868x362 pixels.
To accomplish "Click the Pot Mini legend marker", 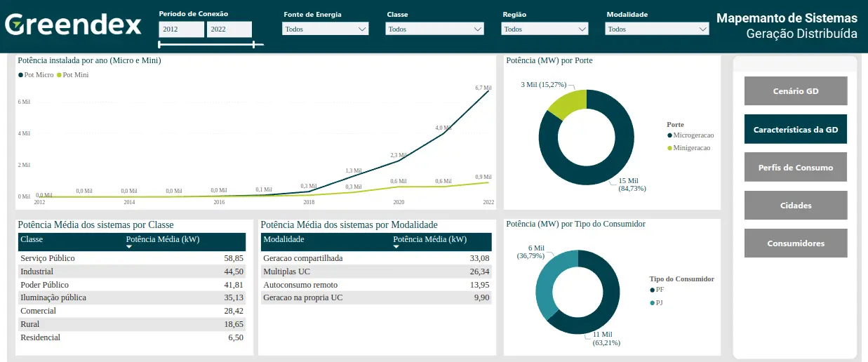I will click(60, 74).
